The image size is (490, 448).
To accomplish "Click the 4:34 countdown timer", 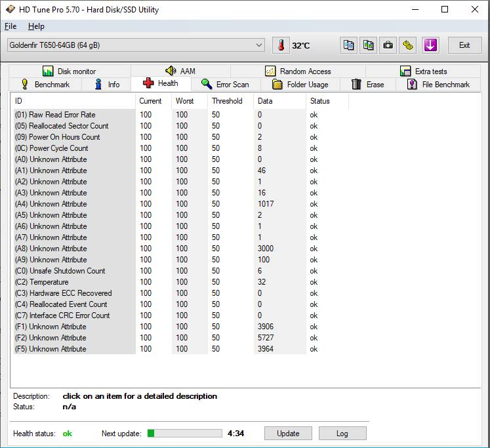I will (235, 434).
